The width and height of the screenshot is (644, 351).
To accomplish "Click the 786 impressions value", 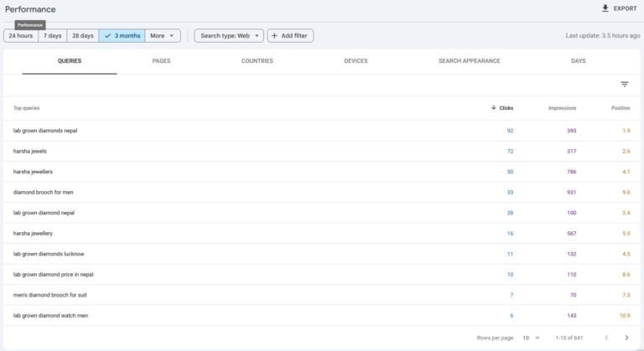I will point(572,172).
